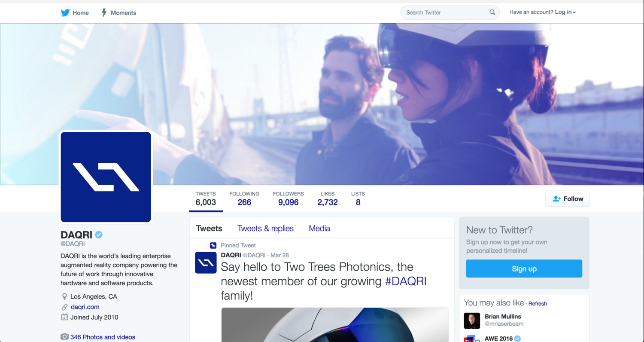This screenshot has height=342, width=644.
Task: Click the DAQRI name in pinned tweet
Action: point(231,255)
